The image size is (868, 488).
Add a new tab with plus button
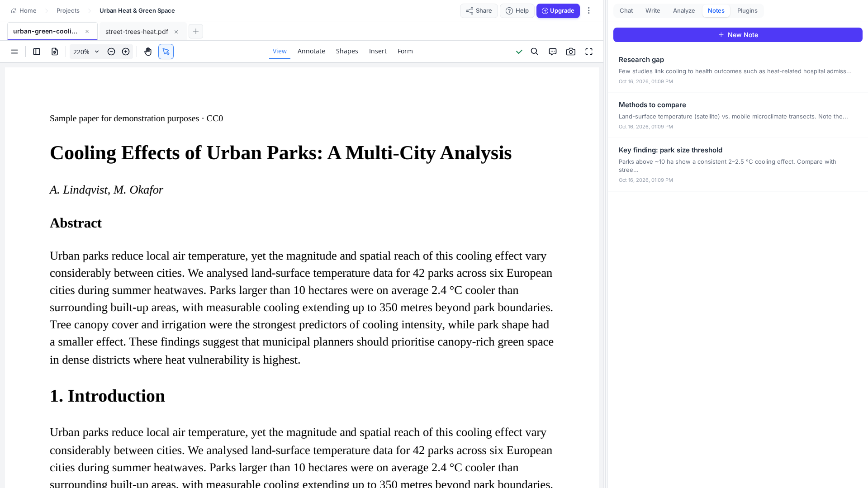click(196, 31)
